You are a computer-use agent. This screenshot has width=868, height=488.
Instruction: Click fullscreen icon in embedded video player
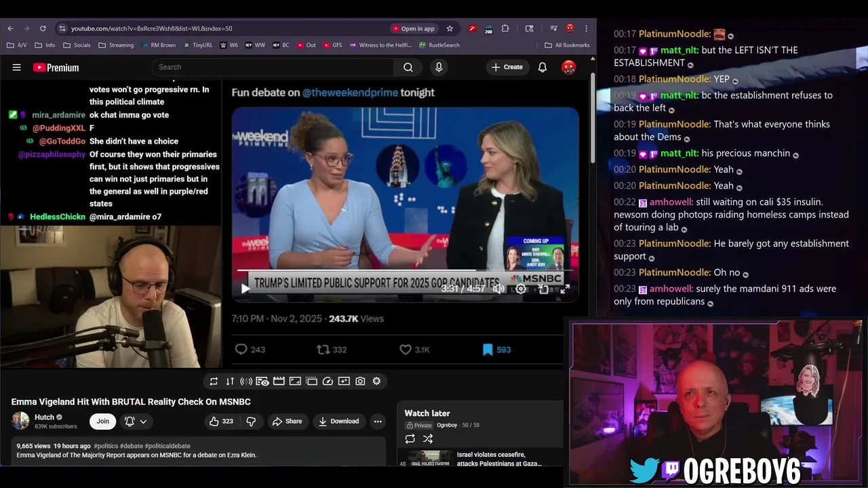point(564,289)
